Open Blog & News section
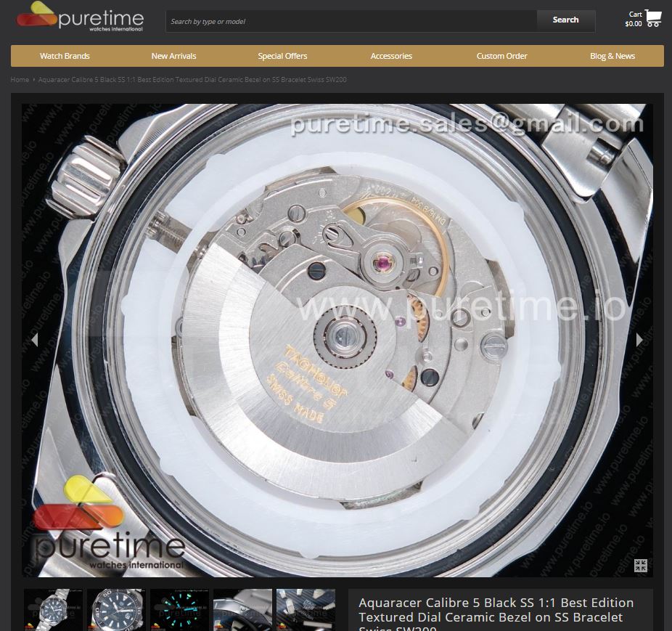 click(612, 56)
